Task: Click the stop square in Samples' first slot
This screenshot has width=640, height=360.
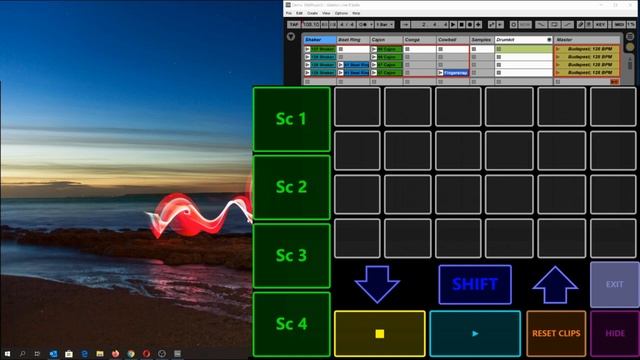Action: click(473, 49)
